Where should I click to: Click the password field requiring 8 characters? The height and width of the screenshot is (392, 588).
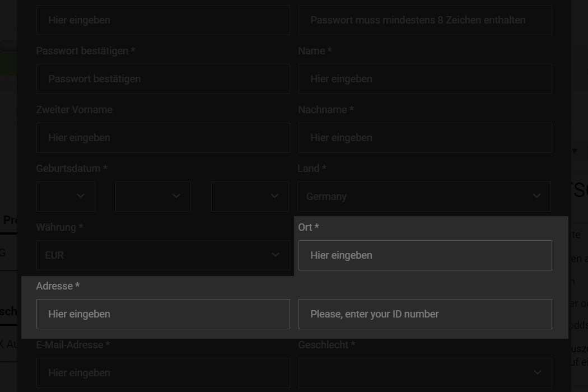(x=425, y=20)
